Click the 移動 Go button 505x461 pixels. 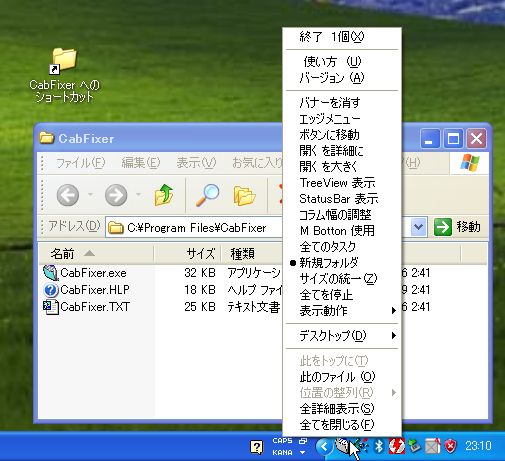pos(458,227)
